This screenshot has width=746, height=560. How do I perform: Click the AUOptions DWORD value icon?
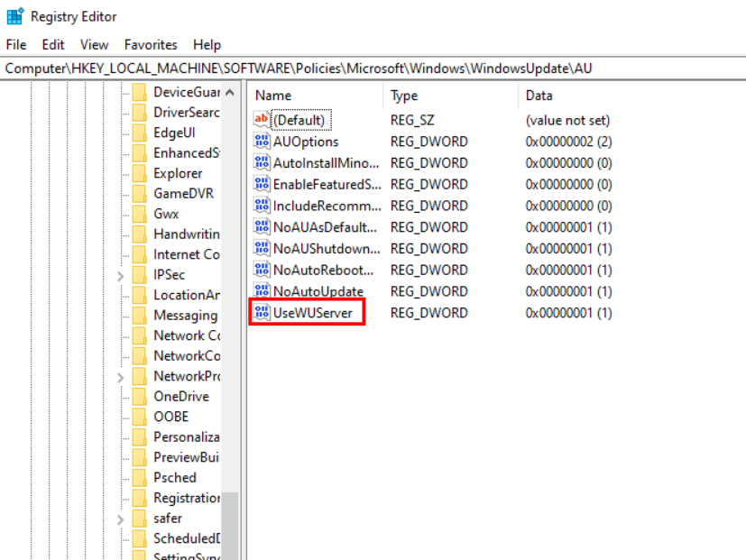pyautogui.click(x=262, y=142)
